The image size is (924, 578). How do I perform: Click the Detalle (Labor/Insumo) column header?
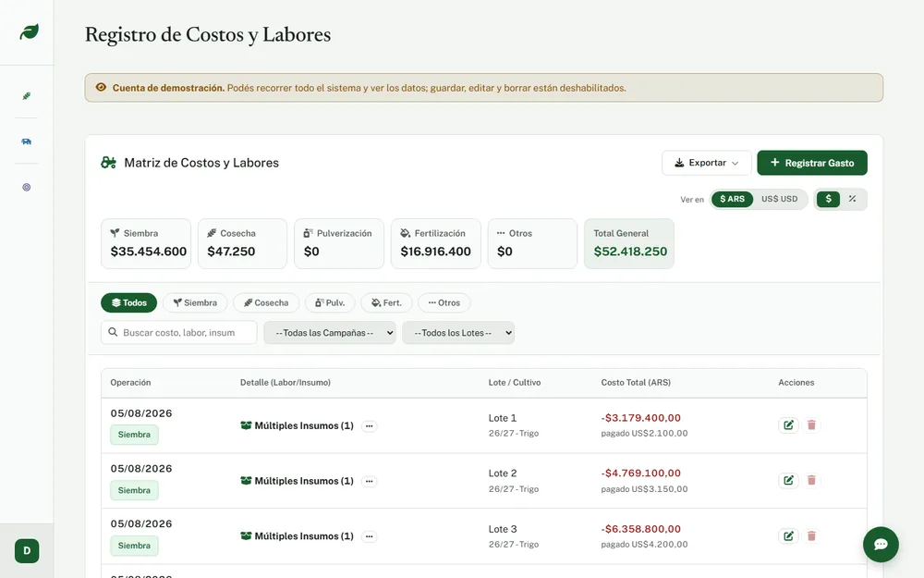click(x=286, y=382)
